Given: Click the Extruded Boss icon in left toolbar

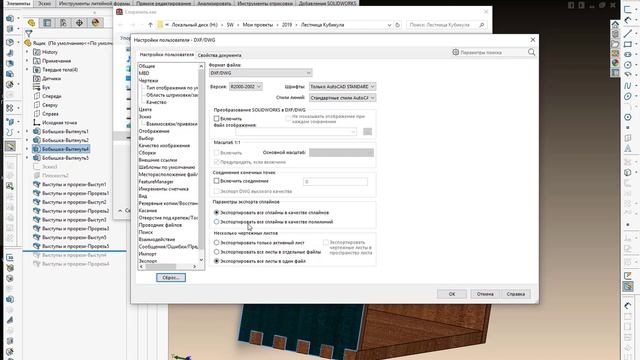Looking at the screenshot, I should click(10, 18).
